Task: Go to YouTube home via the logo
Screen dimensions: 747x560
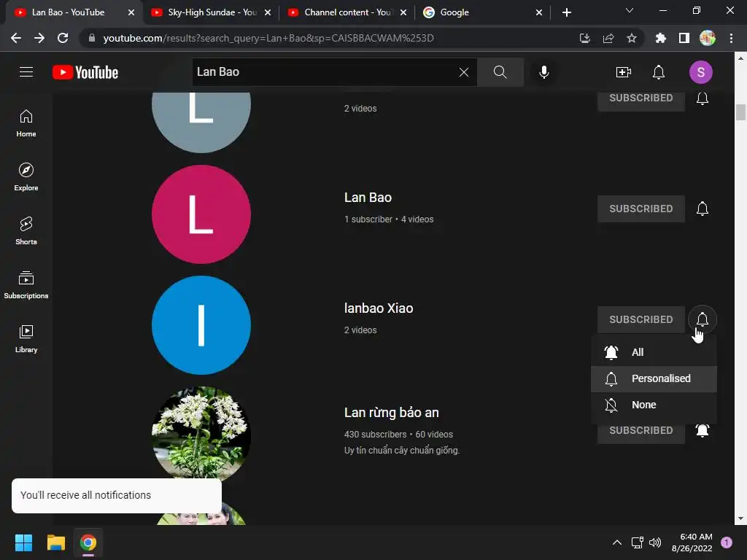Action: pyautogui.click(x=85, y=72)
